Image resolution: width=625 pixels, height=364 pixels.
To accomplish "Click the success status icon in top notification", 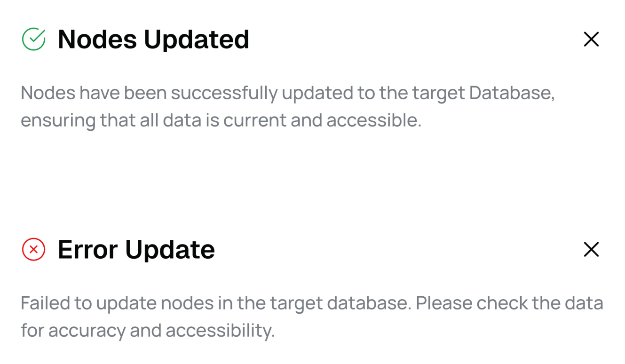I will tap(34, 39).
